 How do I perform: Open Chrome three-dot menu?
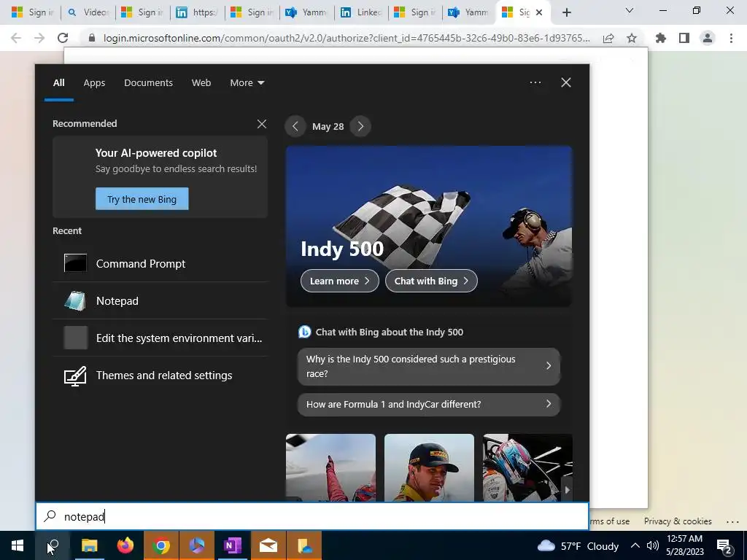[x=731, y=38]
